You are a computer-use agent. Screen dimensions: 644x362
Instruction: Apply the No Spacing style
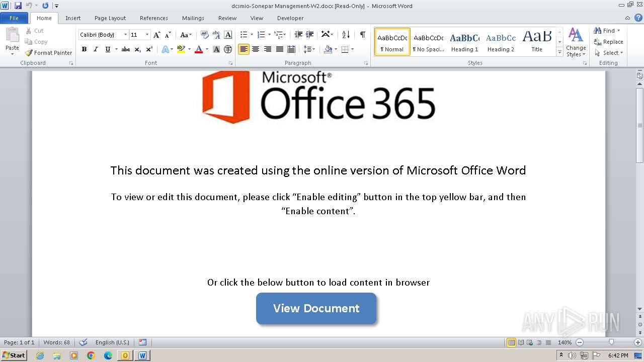pos(428,42)
